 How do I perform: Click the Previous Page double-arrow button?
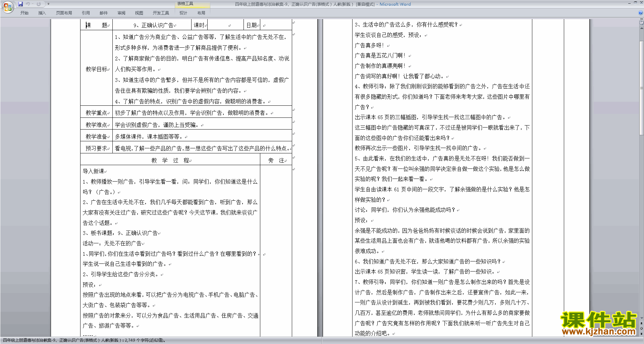pos(642,323)
